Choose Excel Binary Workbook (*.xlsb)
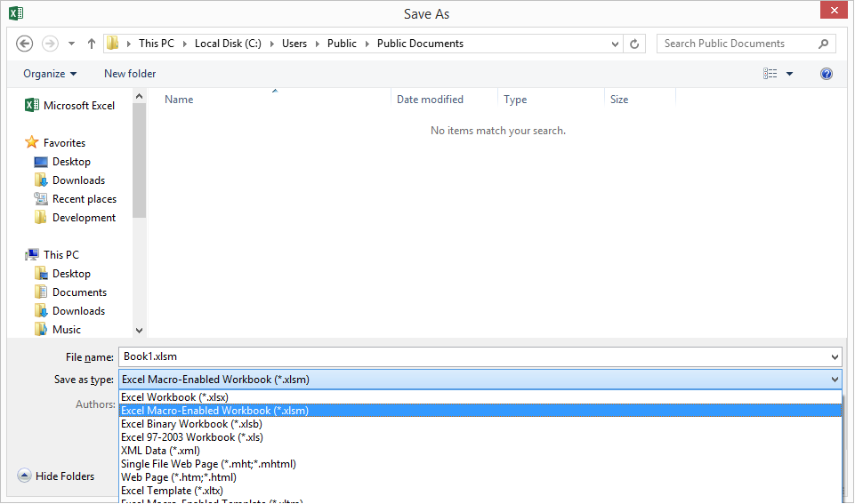855x504 pixels. coord(480,424)
